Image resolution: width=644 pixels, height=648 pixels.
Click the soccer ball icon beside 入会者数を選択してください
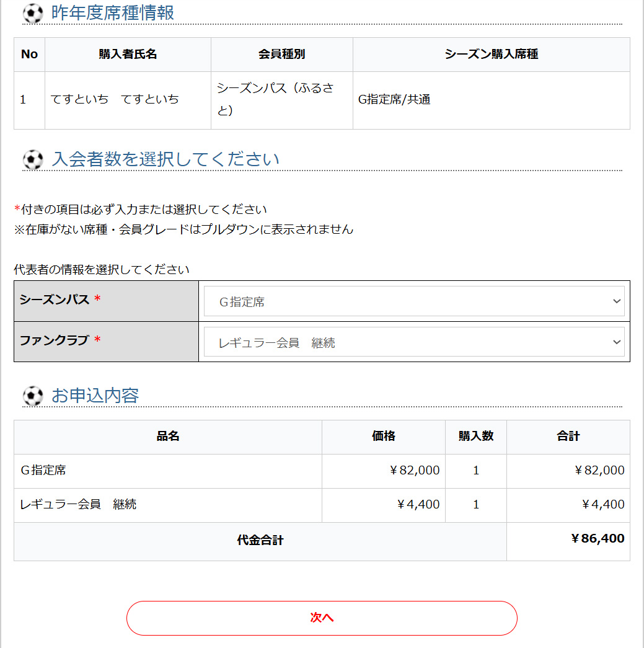click(32, 160)
